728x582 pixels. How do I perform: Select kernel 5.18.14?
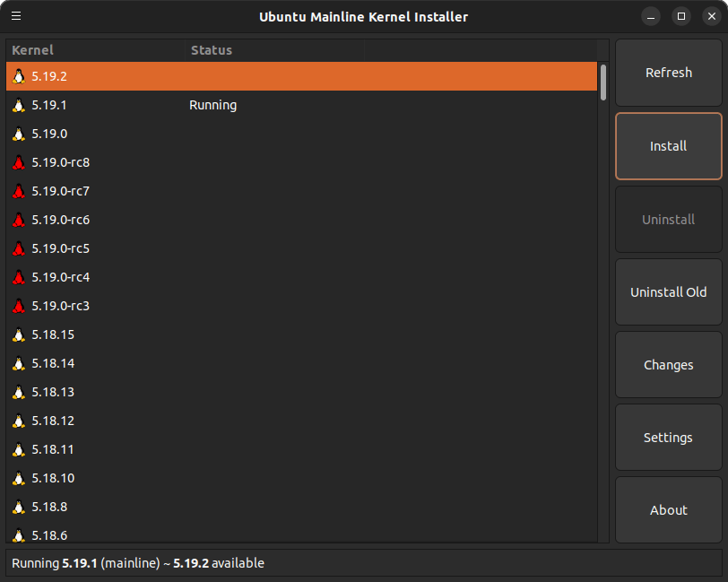53,363
